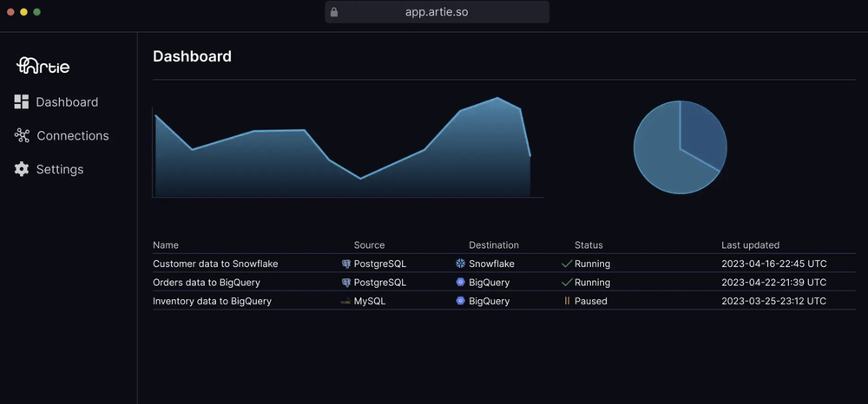Click the Artie logo
Image resolution: width=868 pixels, height=404 pixels.
[x=43, y=66]
